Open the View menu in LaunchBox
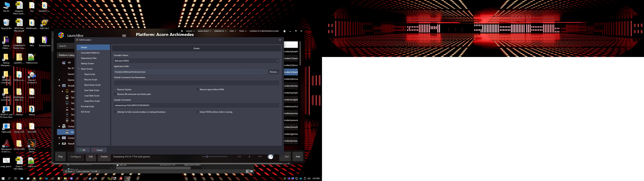 coord(233,31)
